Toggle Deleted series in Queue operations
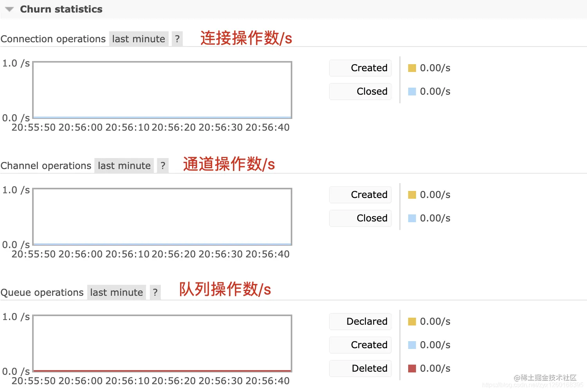Image resolution: width=587 pixels, height=392 pixels. point(360,369)
